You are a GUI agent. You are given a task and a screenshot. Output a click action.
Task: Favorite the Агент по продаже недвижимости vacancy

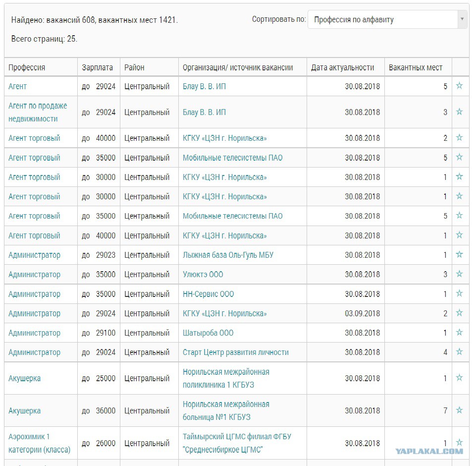pos(459,112)
